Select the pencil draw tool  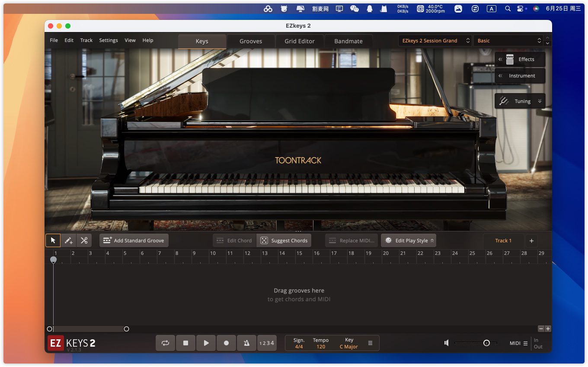(68, 241)
